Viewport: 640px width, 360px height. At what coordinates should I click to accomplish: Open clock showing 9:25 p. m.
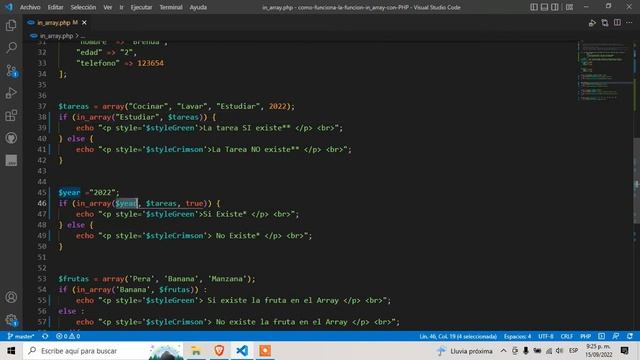pyautogui.click(x=598, y=351)
